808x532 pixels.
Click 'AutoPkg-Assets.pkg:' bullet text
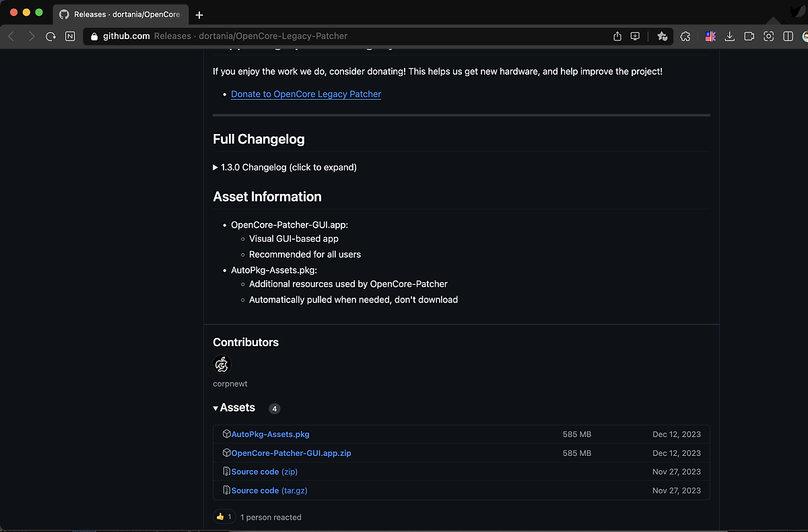(x=274, y=270)
